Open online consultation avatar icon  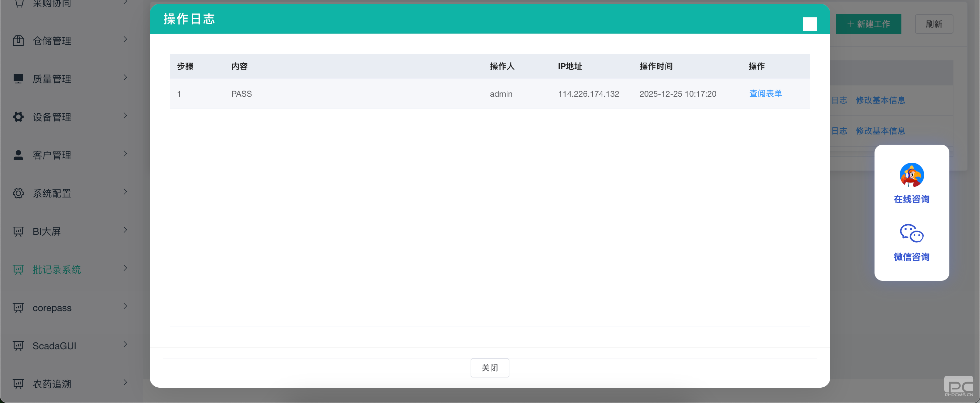coord(912,175)
